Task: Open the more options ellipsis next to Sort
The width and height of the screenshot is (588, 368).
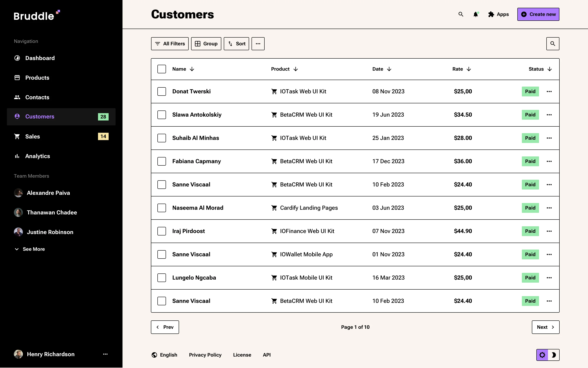Action: tap(258, 43)
